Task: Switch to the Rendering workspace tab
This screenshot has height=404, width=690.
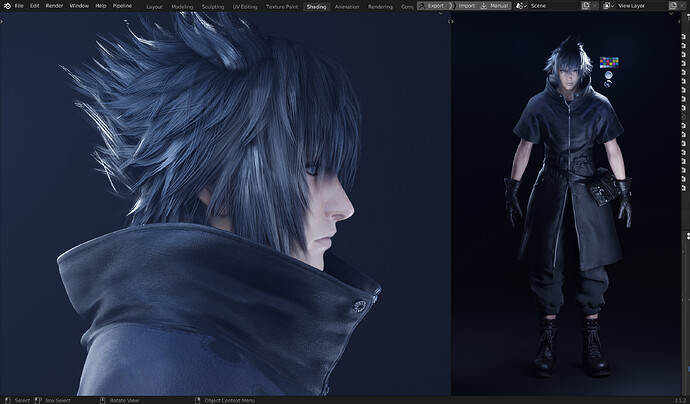Action: coord(380,7)
